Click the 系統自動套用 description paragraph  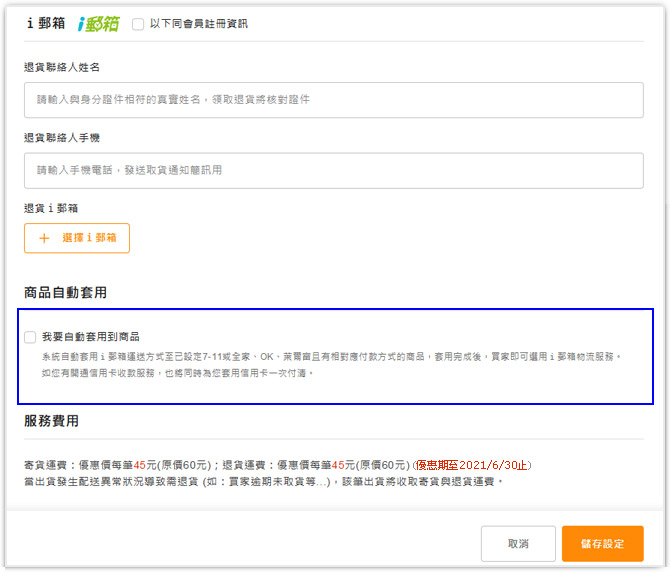[x=330, y=364]
